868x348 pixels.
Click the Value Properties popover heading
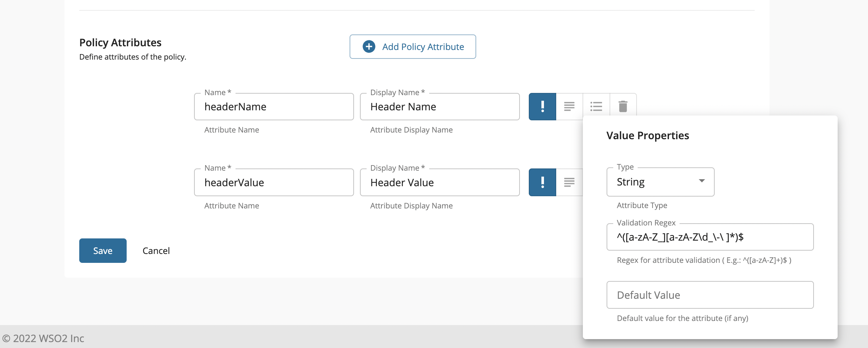point(647,135)
